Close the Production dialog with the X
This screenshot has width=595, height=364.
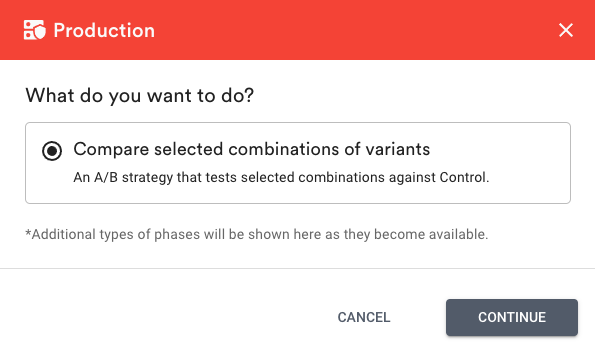[565, 30]
